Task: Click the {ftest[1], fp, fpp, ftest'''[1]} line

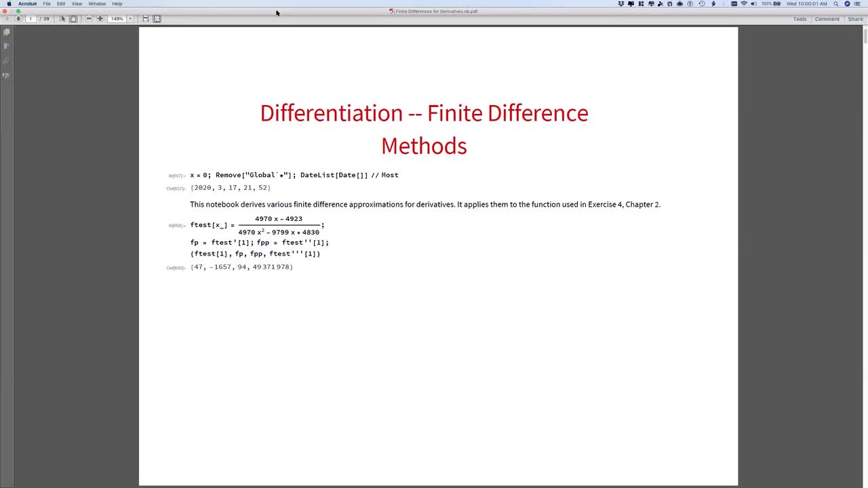Action: (x=255, y=253)
